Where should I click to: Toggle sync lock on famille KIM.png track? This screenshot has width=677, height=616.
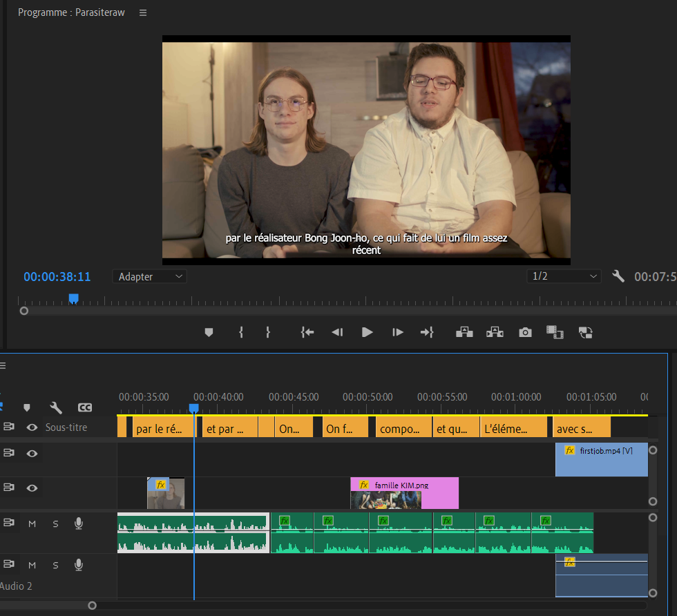(x=8, y=488)
